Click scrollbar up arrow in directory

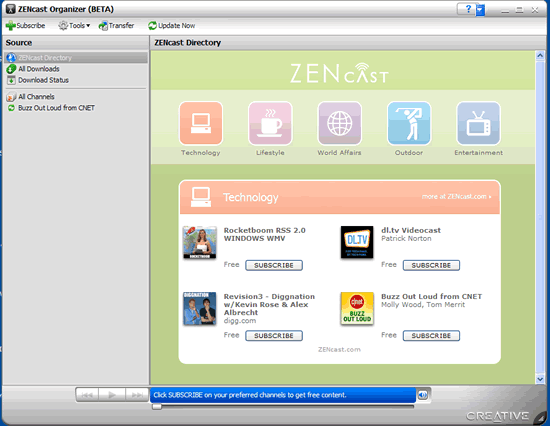pos(540,55)
